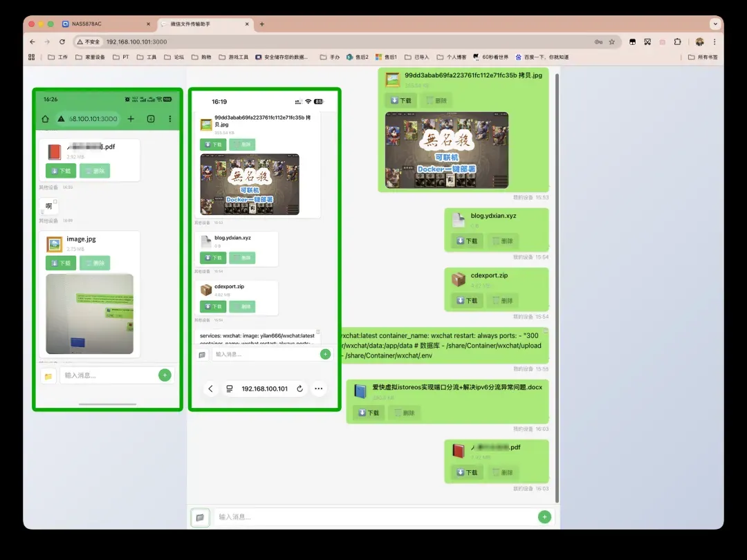Click the browser forward arrow

tap(47, 42)
